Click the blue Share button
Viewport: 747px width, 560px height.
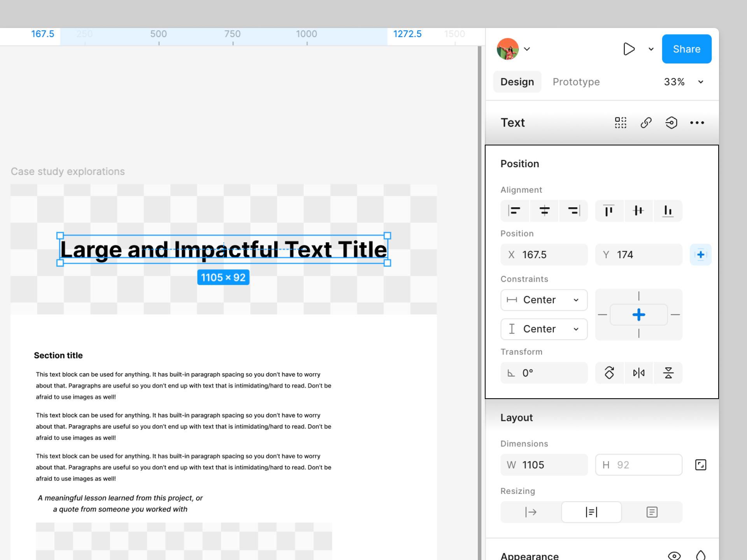point(686,49)
